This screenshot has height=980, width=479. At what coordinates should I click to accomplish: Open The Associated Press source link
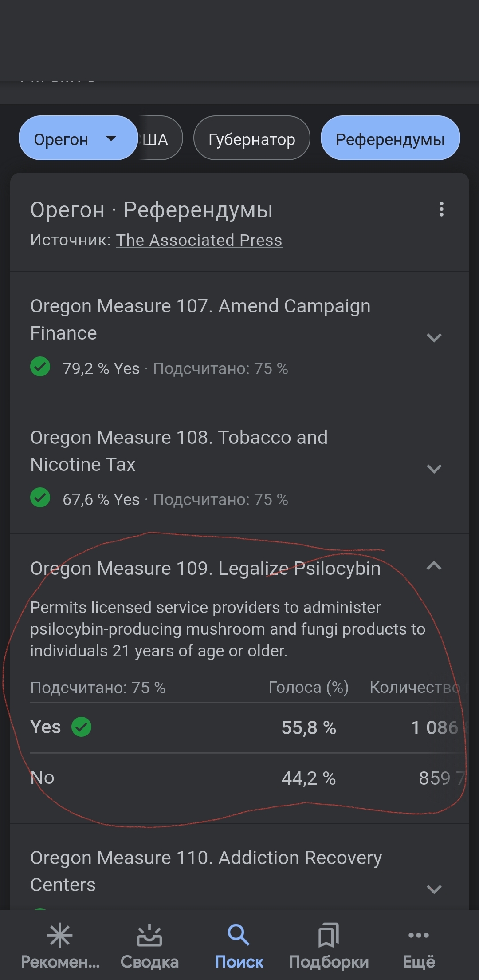point(199,240)
